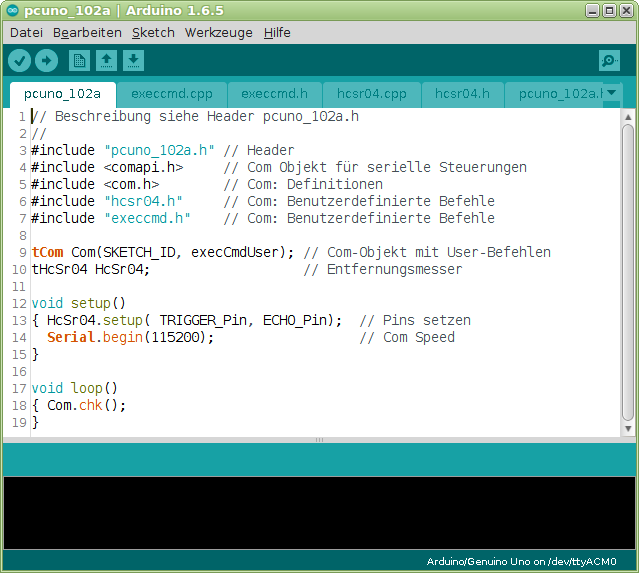Open the Bearbeiten menu

(87, 33)
